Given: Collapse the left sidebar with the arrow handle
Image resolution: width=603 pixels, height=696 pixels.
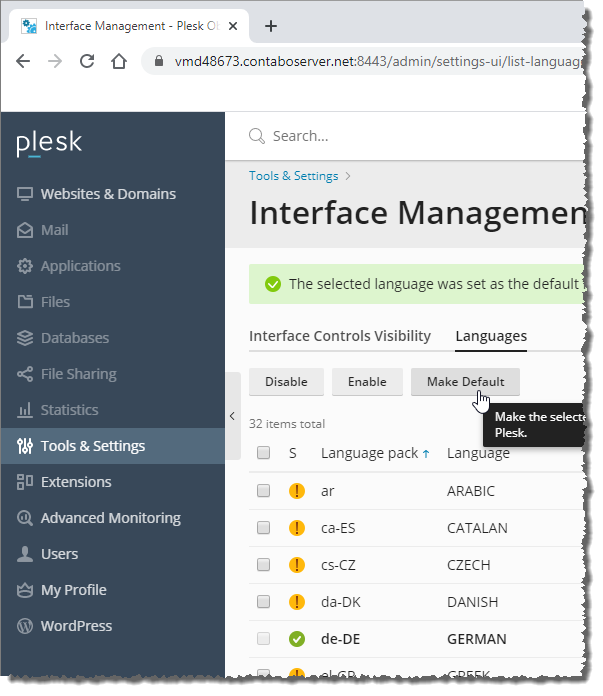Looking at the screenshot, I should 232,416.
